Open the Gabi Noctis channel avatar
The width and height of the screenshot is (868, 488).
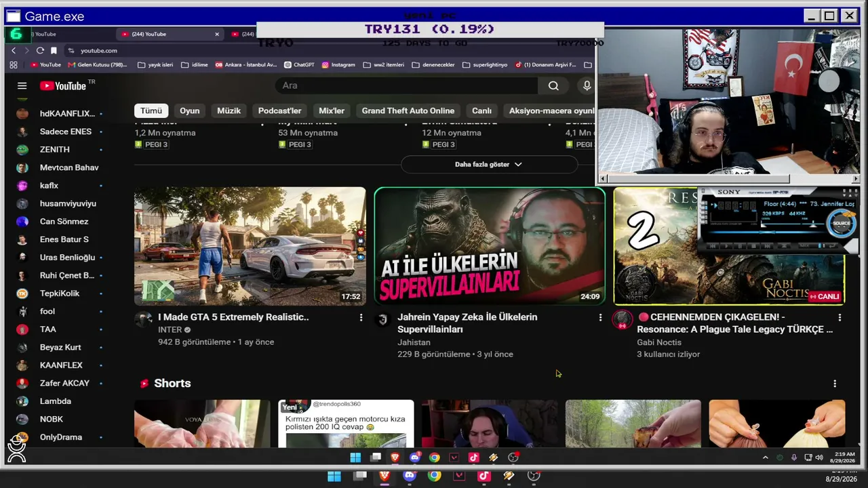pyautogui.click(x=622, y=319)
